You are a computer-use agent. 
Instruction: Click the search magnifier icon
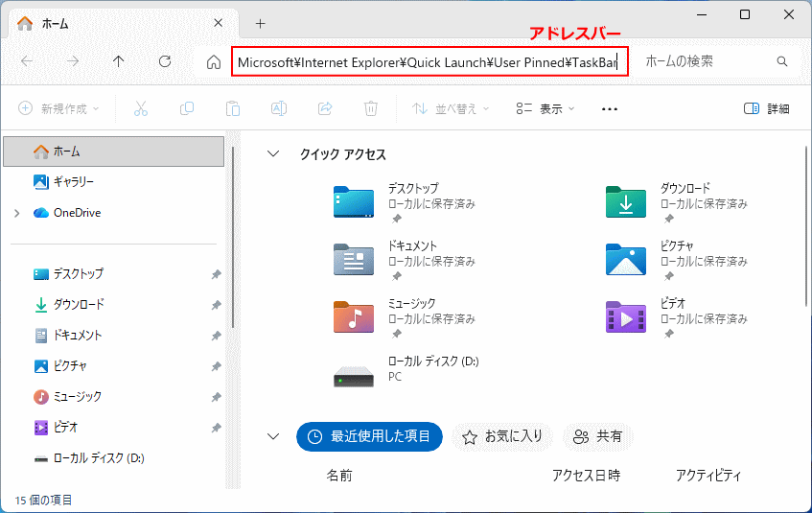click(x=782, y=61)
